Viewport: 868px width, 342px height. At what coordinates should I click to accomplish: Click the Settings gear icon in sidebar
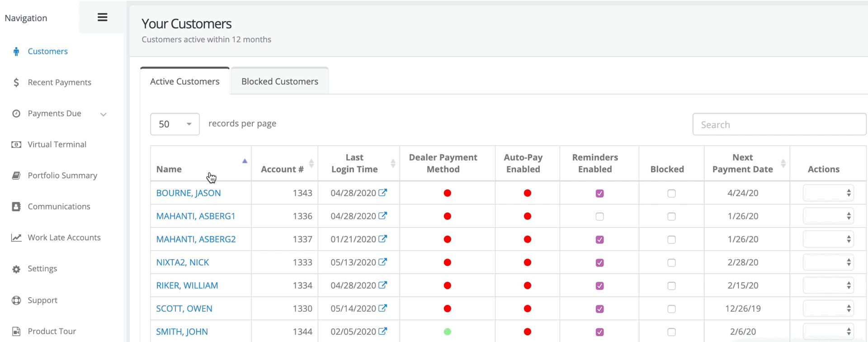[16, 269]
